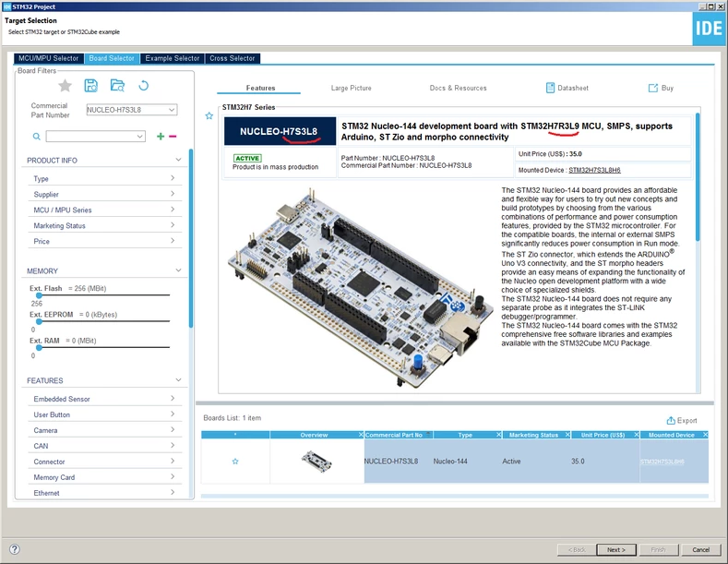The image size is (728, 564).
Task: Collapse the FEATURES section
Action: click(x=178, y=380)
